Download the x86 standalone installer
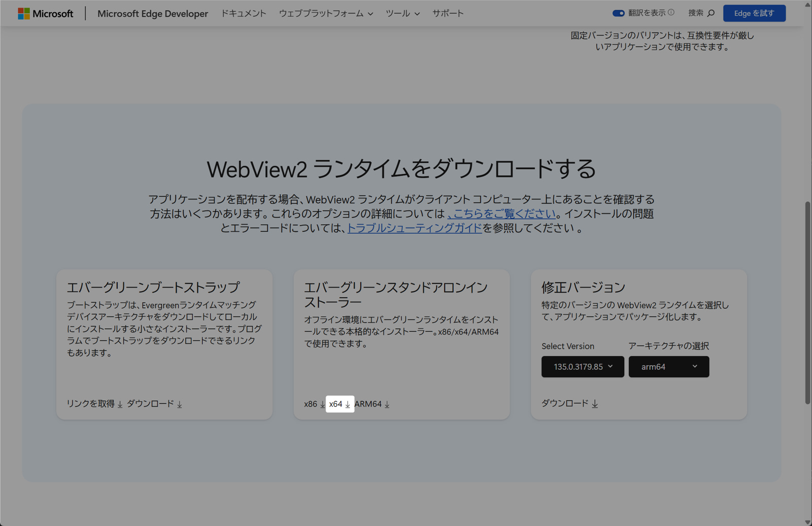This screenshot has width=812, height=526. click(315, 404)
